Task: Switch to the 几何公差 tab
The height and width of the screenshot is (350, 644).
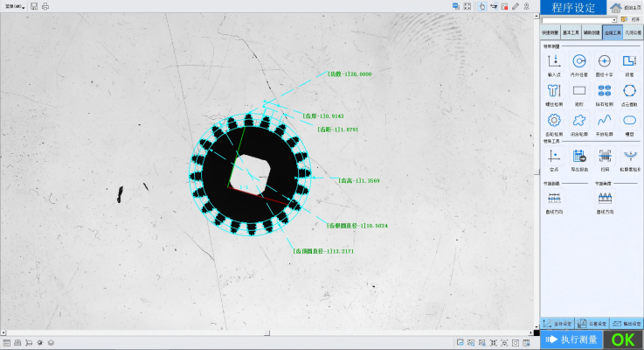Action: tap(632, 31)
